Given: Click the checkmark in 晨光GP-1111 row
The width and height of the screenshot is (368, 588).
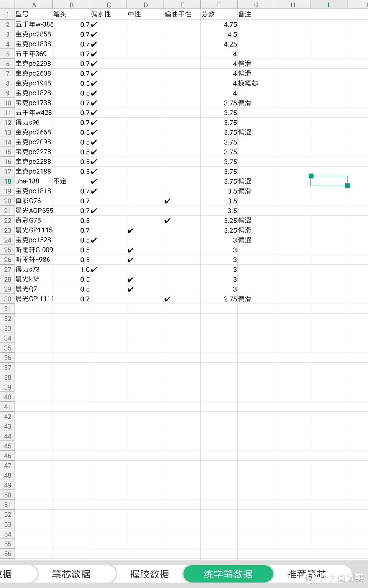Looking at the screenshot, I should coord(168,299).
